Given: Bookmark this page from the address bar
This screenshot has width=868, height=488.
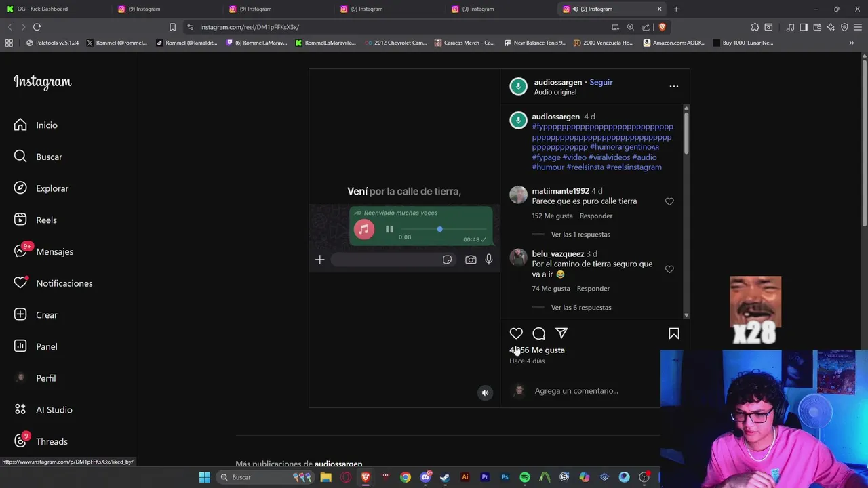Looking at the screenshot, I should click(172, 27).
